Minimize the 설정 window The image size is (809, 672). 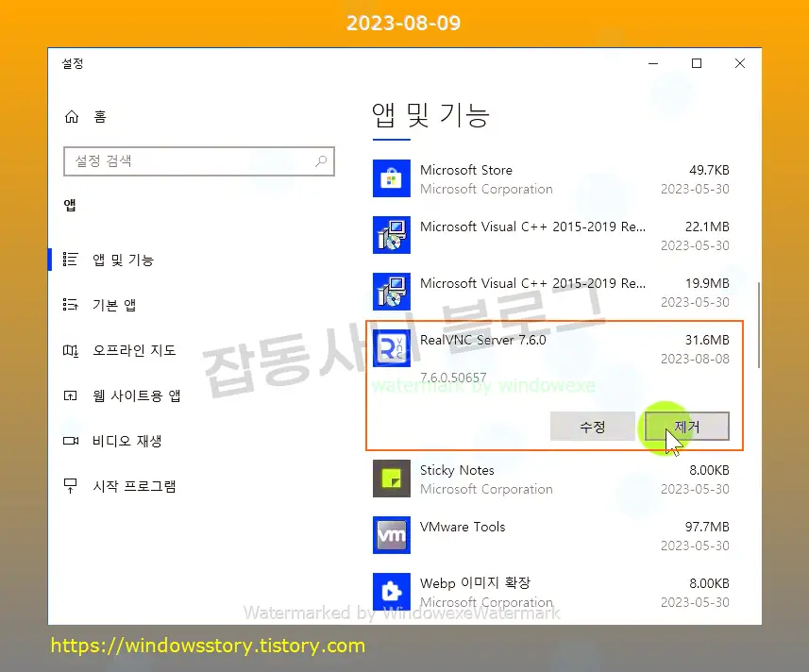[653, 63]
